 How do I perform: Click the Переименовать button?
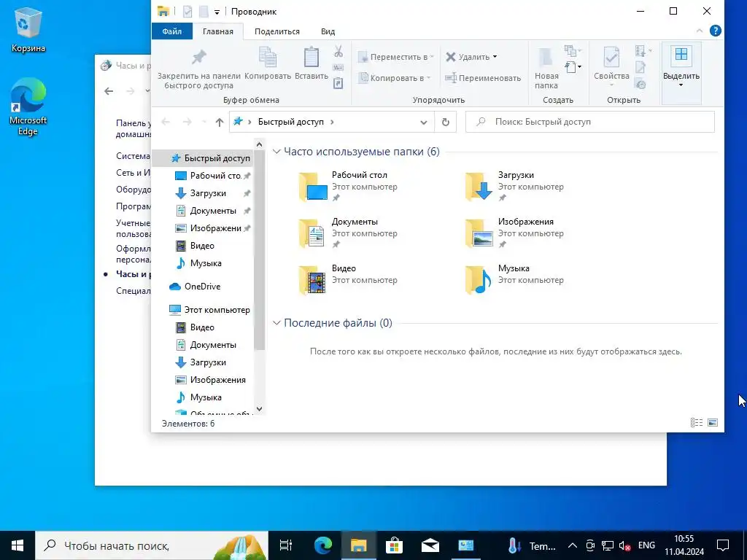(483, 77)
